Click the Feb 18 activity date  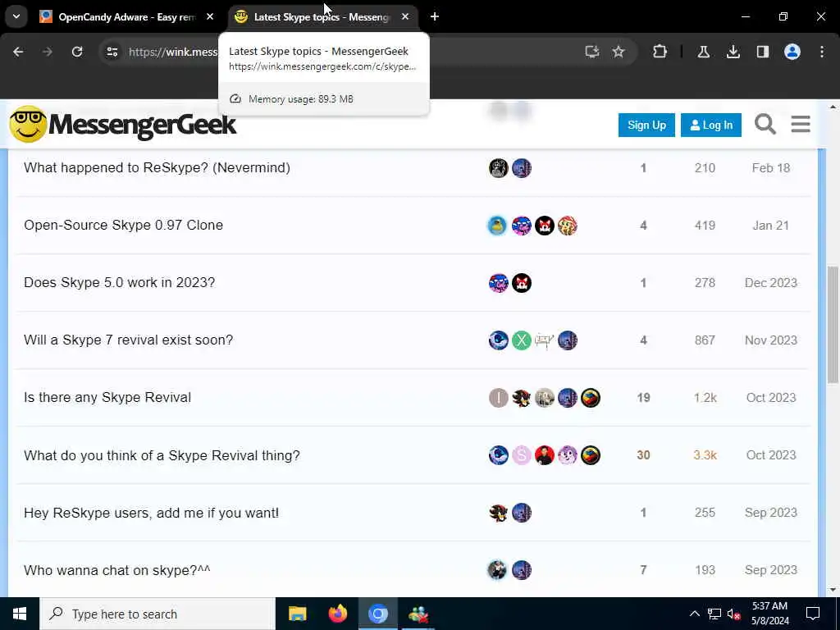point(771,167)
